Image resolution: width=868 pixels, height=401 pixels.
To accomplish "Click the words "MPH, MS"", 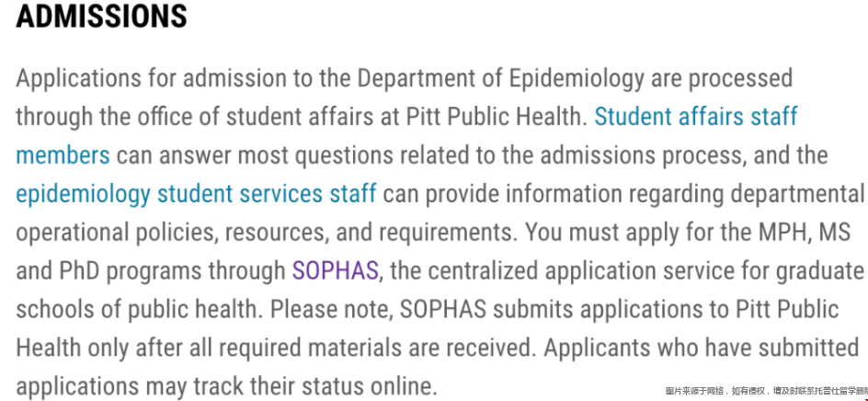I will tap(809, 234).
